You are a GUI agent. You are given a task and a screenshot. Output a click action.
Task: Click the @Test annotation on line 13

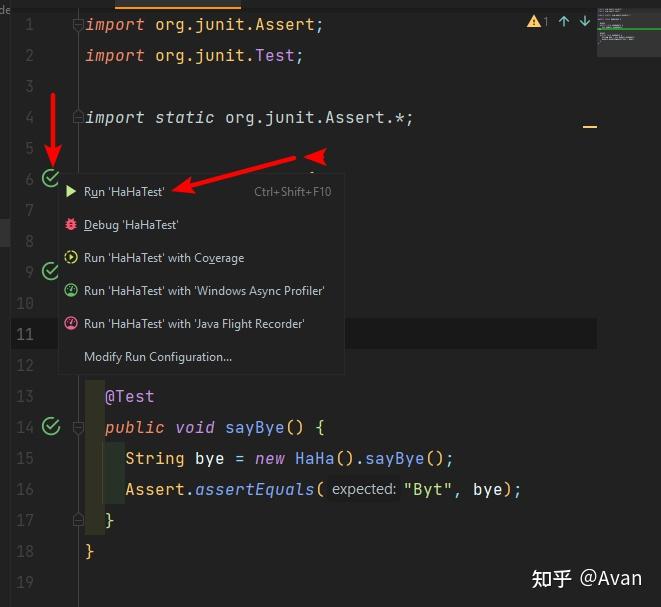click(130, 396)
